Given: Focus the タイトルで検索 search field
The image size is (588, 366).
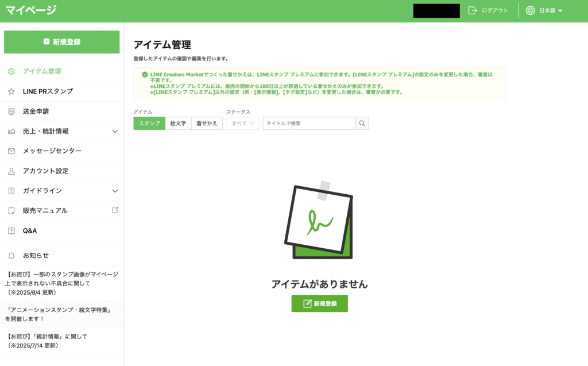Looking at the screenshot, I should coord(309,124).
